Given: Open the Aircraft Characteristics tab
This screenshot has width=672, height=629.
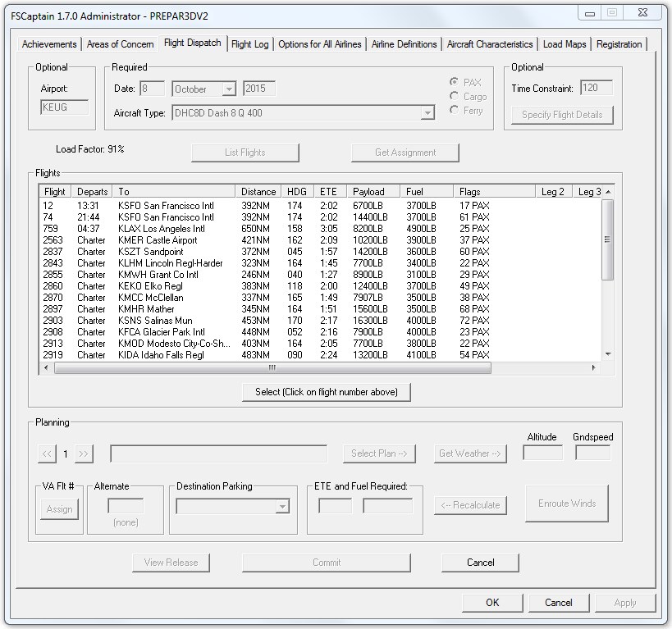Looking at the screenshot, I should tap(490, 44).
